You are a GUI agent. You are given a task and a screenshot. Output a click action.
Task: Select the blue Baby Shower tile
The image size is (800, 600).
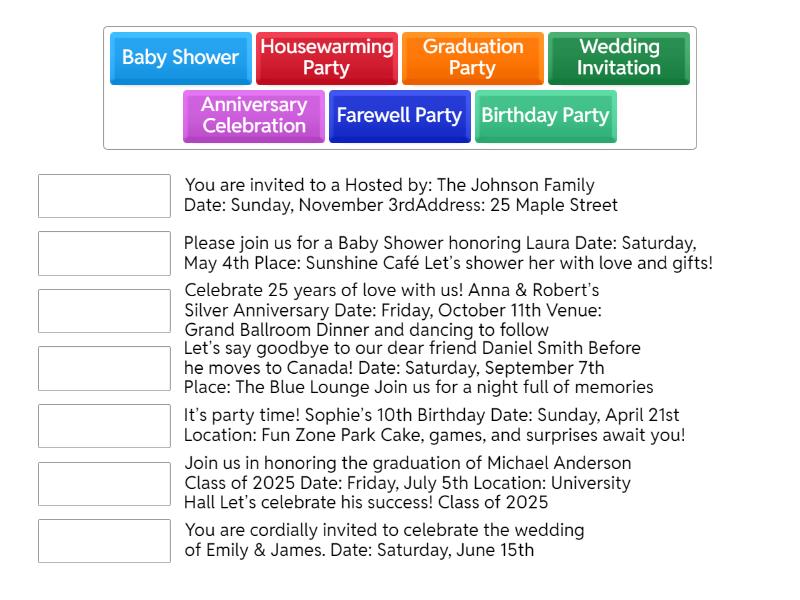[x=180, y=58]
